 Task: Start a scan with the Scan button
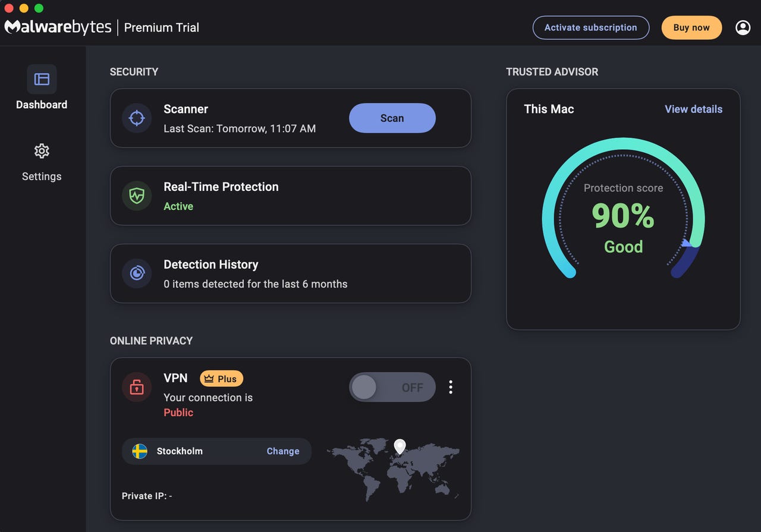tap(392, 118)
